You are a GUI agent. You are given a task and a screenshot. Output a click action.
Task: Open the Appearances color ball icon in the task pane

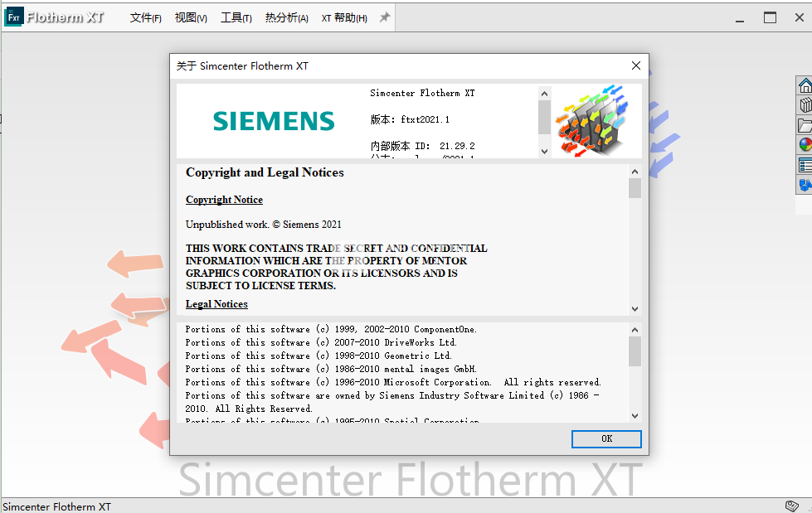(805, 145)
